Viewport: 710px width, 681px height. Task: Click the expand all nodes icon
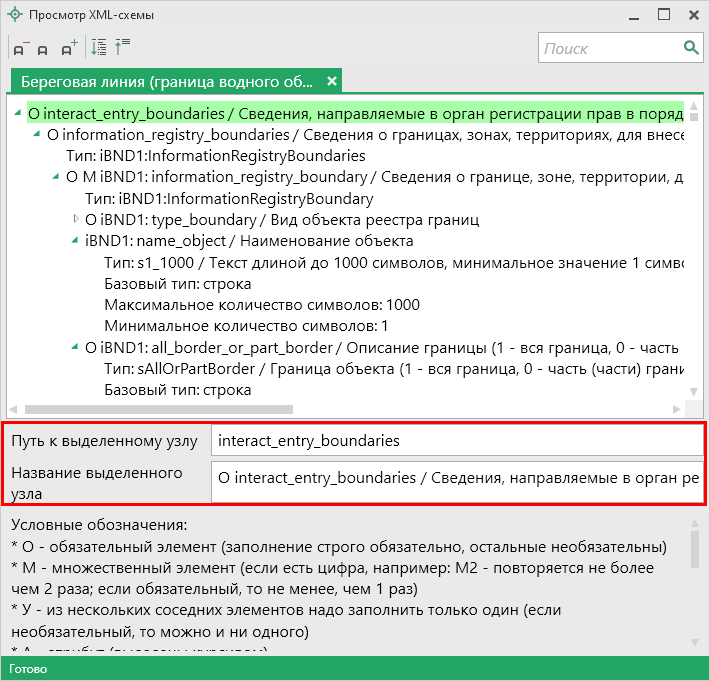coord(98,47)
